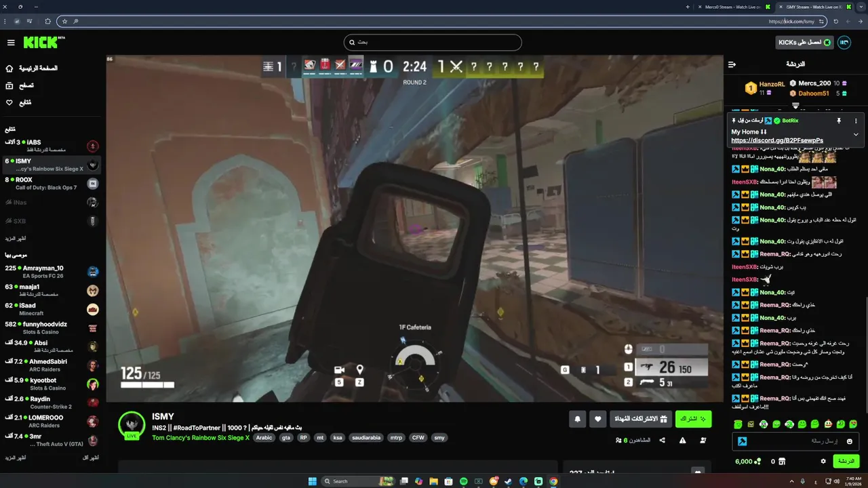The image size is (868, 488).
Task: Collapse the pinned message chevron
Action: (x=856, y=134)
